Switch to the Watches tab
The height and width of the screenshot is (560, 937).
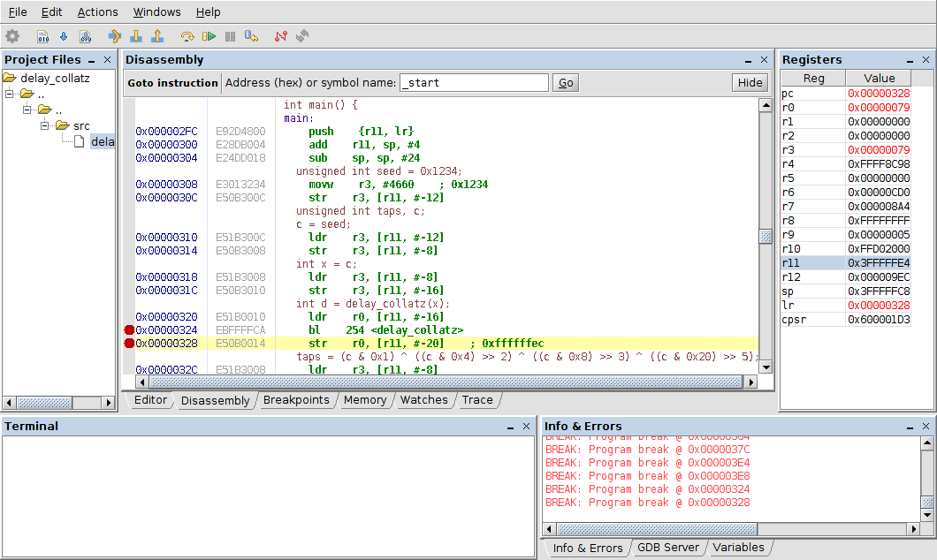[x=423, y=400]
